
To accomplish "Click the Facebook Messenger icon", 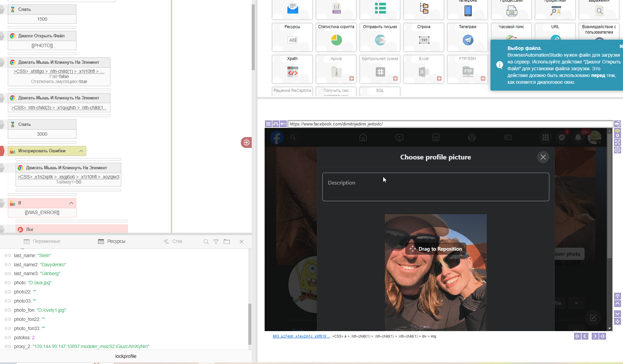I will coord(562,137).
